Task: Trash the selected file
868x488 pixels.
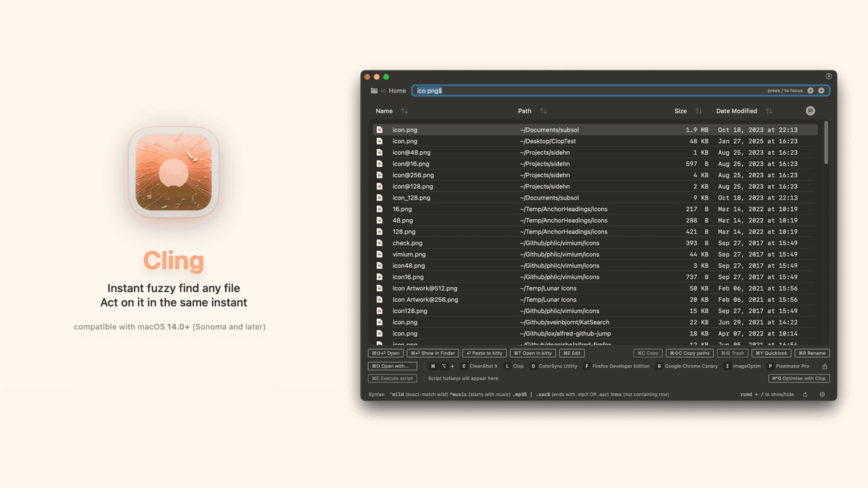Action: pos(732,353)
